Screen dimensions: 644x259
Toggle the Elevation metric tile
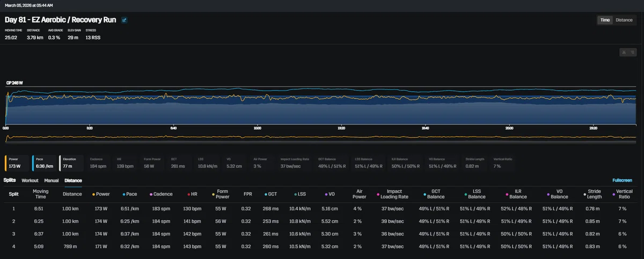click(71, 163)
